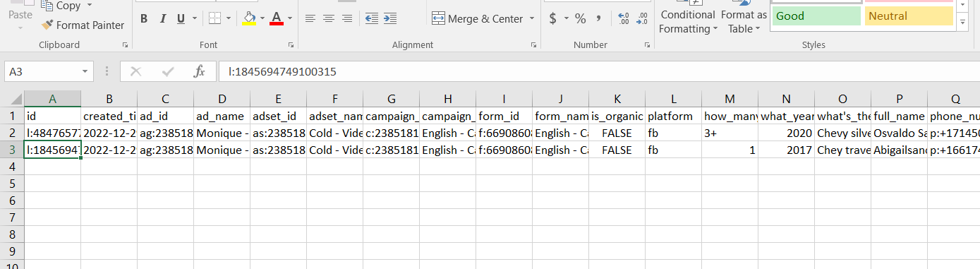
Task: Click 'full_name' header cell
Action: (899, 115)
